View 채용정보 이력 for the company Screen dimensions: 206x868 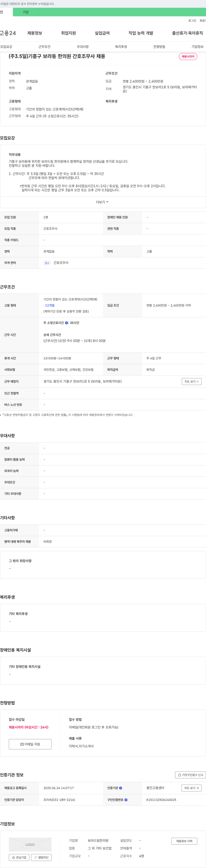tap(184, 841)
